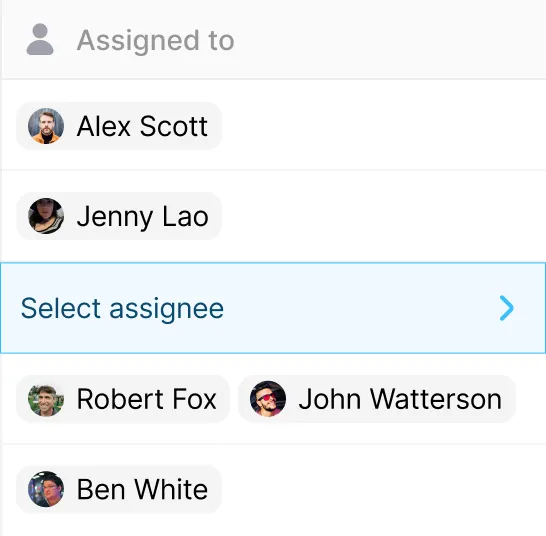Click Jenny Lao's avatar photo
546x536 pixels.
pyautogui.click(x=46, y=216)
